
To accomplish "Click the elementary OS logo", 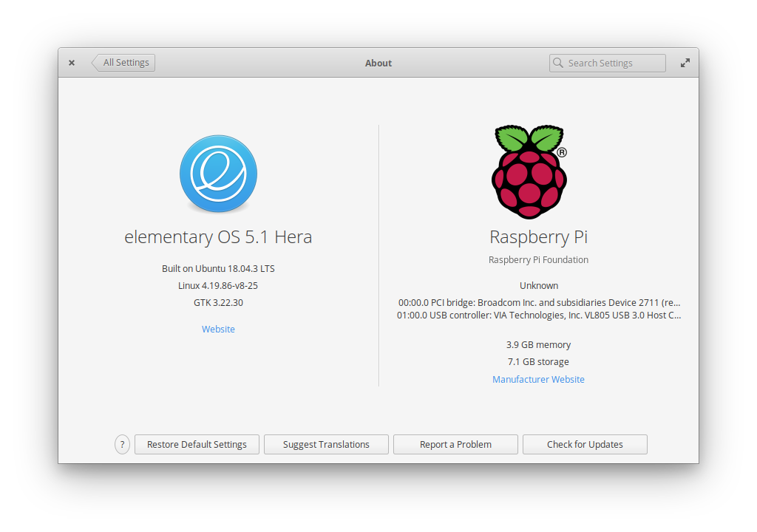I will tap(218, 174).
